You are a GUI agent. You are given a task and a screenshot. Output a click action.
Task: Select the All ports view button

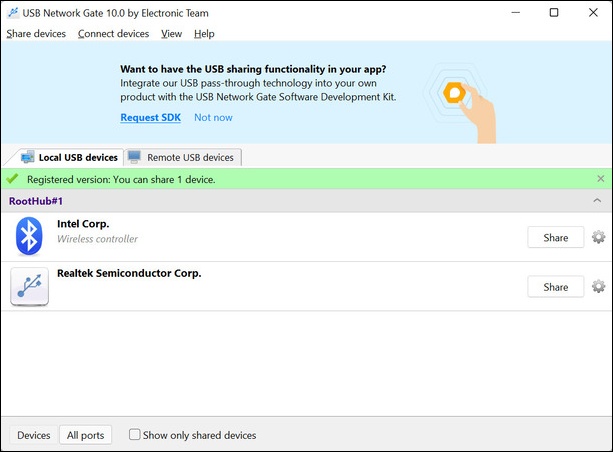coord(85,435)
